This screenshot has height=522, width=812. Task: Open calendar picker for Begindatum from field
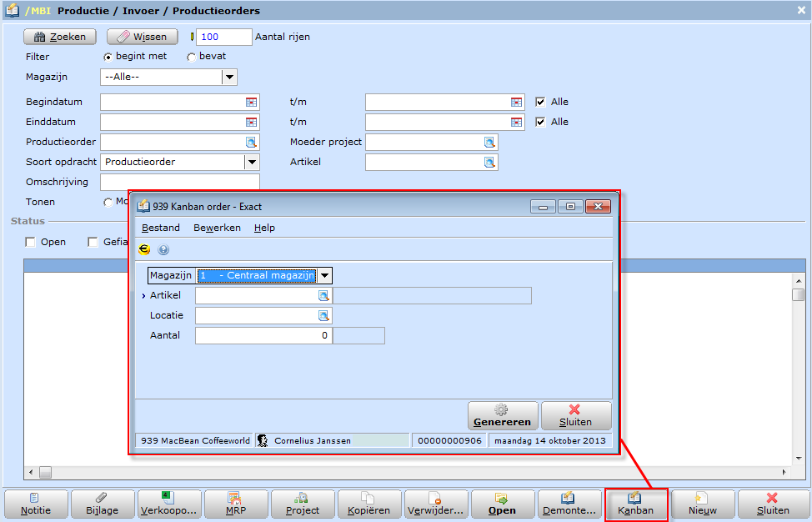click(251, 102)
